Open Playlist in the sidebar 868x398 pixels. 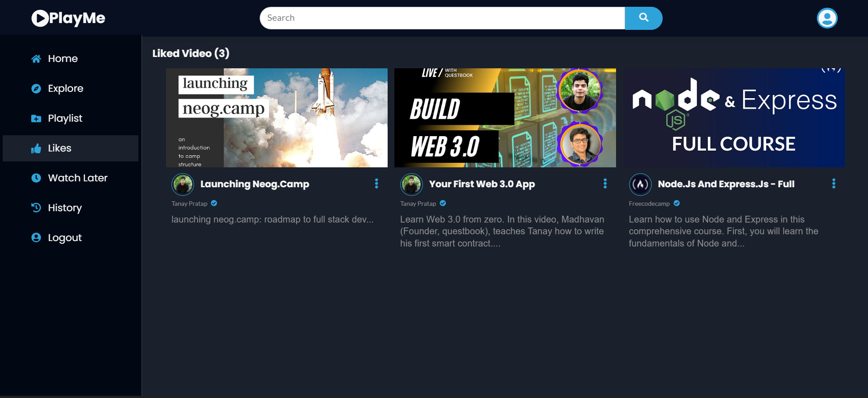pyautogui.click(x=71, y=118)
